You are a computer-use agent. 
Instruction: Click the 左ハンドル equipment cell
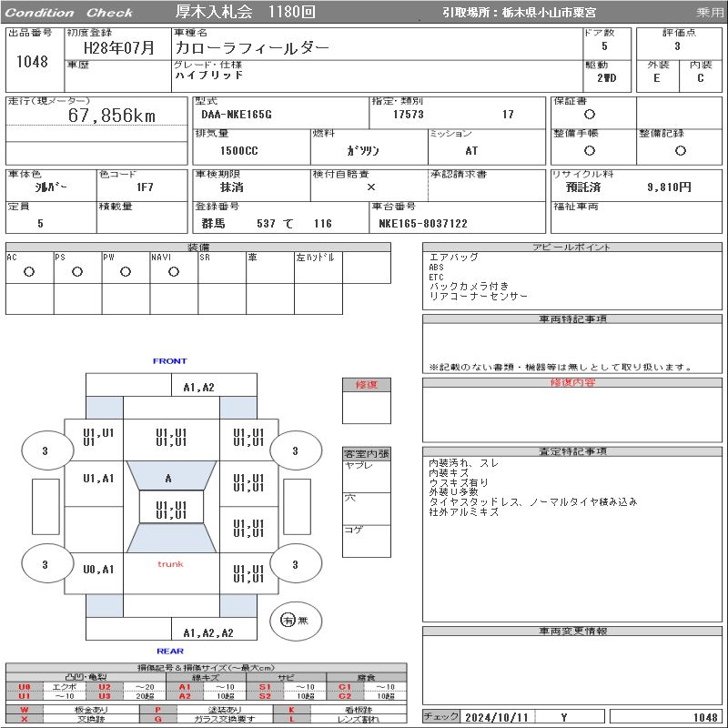coord(318,268)
